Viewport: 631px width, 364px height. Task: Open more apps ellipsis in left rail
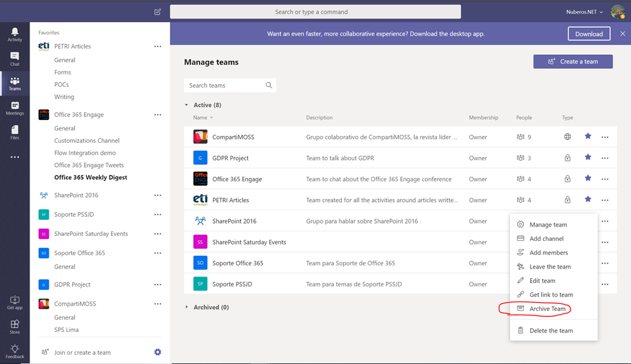pos(15,157)
